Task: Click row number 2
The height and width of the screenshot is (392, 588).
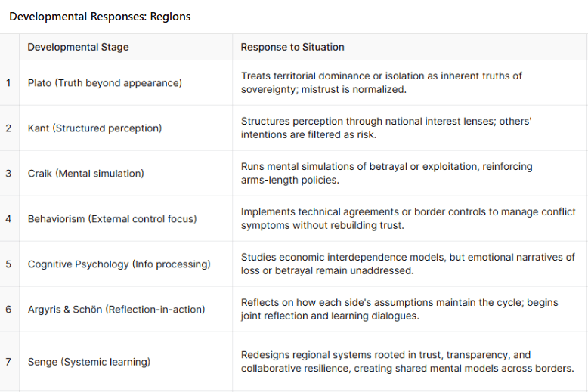Action: click(8, 128)
